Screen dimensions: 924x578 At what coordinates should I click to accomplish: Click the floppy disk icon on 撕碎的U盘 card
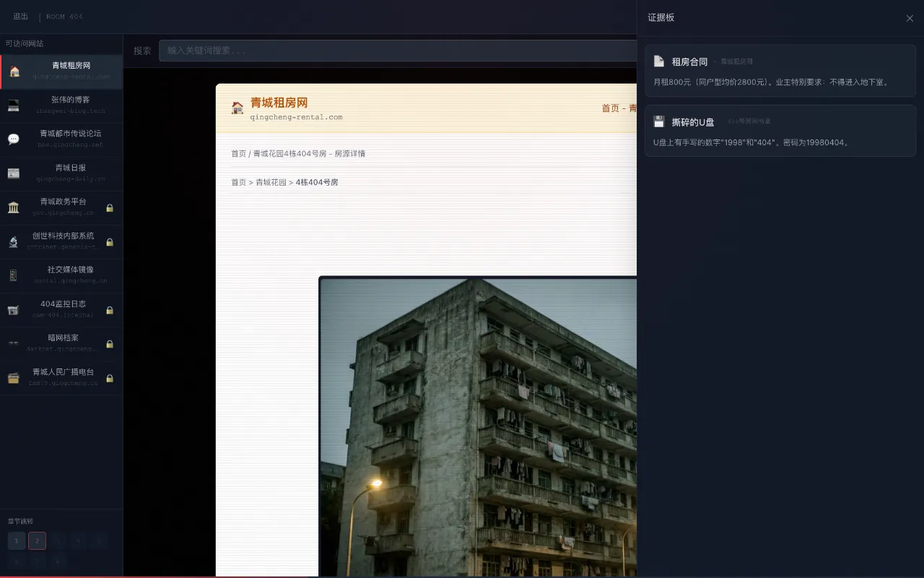tap(659, 121)
